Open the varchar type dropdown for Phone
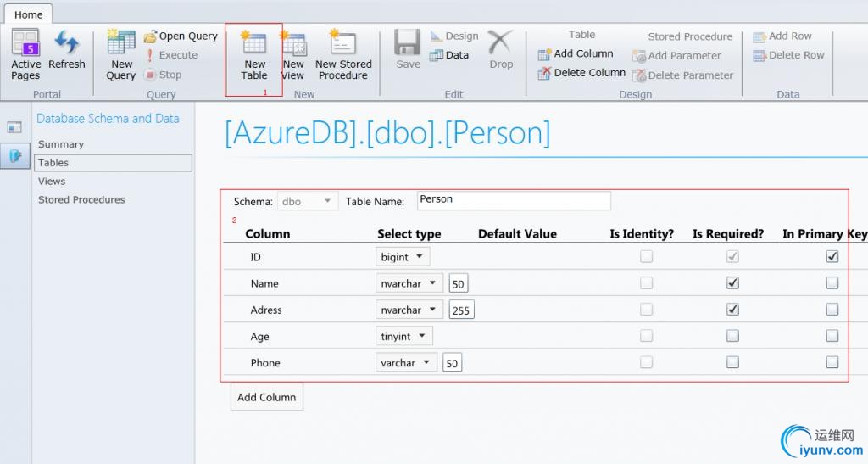The height and width of the screenshot is (464, 868). pyautogui.click(x=406, y=363)
